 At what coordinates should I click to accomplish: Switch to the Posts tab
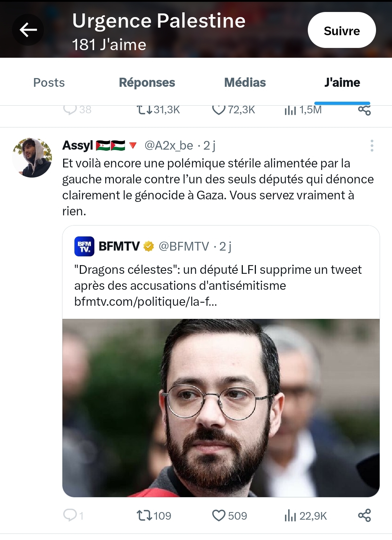(x=49, y=82)
